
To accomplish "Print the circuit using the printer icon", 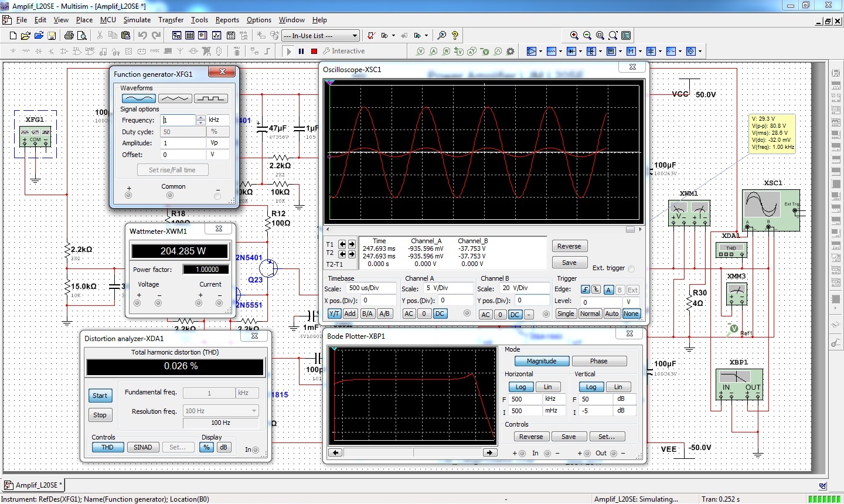I will [69, 36].
